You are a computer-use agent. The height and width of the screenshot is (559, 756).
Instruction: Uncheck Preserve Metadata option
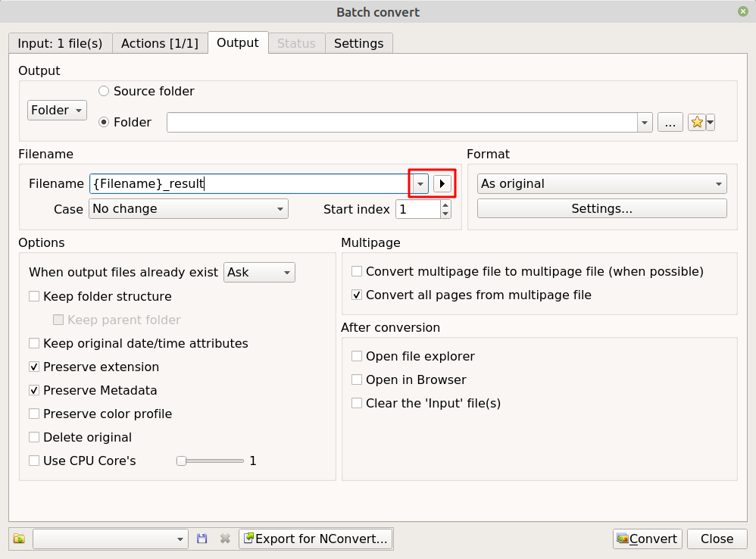(34, 391)
